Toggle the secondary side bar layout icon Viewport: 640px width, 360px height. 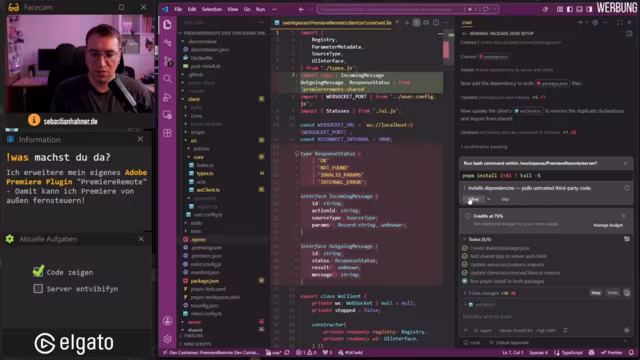pos(589,9)
